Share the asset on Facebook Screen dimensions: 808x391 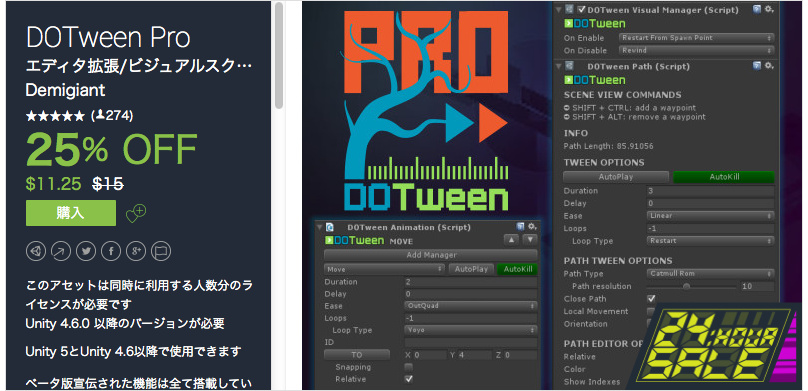(111, 251)
